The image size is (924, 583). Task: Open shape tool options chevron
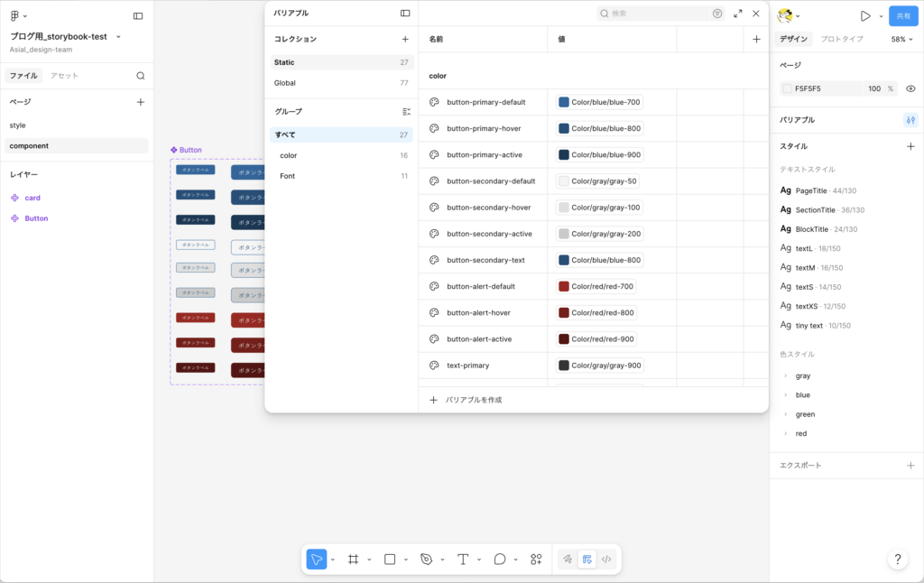click(x=406, y=560)
